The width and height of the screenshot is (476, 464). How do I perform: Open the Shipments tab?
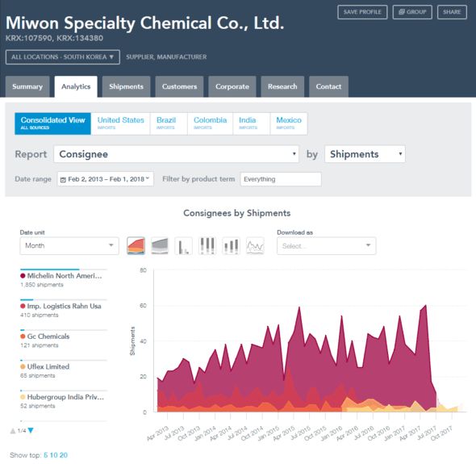(126, 86)
